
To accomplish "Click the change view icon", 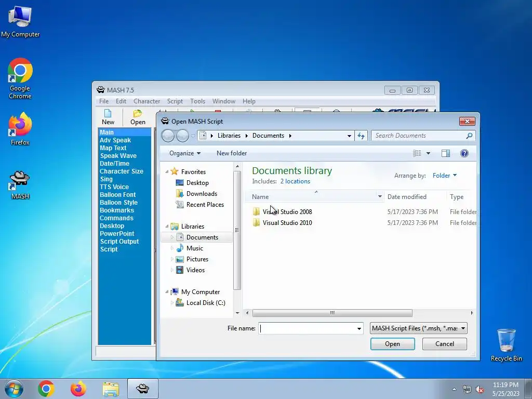I will coord(417,153).
